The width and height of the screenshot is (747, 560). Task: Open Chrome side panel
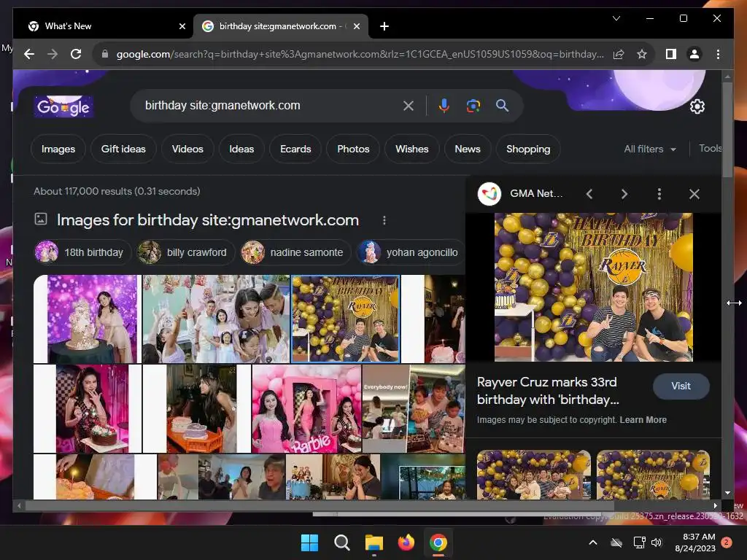pyautogui.click(x=671, y=54)
